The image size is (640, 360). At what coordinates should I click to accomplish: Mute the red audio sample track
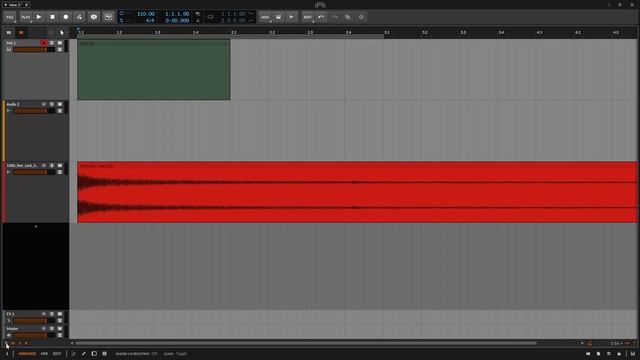pyautogui.click(x=60, y=166)
